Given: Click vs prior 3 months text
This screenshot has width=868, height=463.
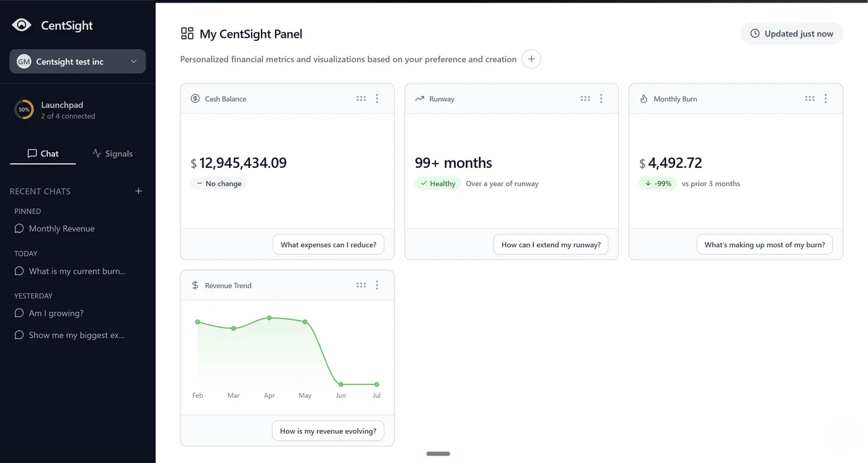Looking at the screenshot, I should click(711, 183).
